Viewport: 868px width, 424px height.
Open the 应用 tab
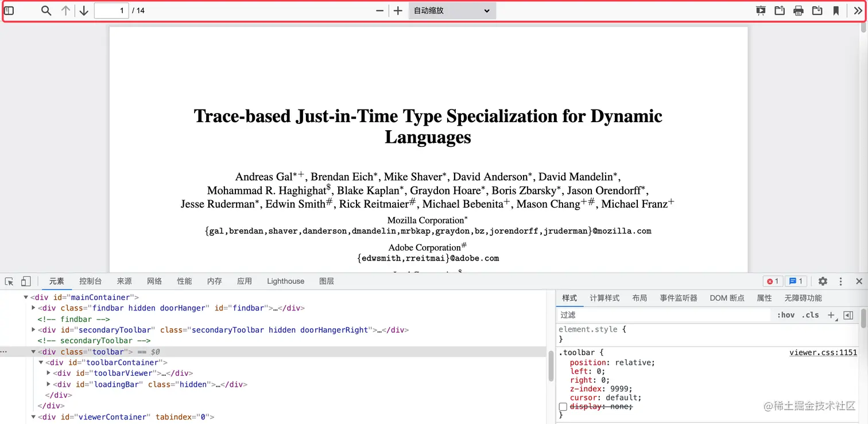(x=245, y=281)
